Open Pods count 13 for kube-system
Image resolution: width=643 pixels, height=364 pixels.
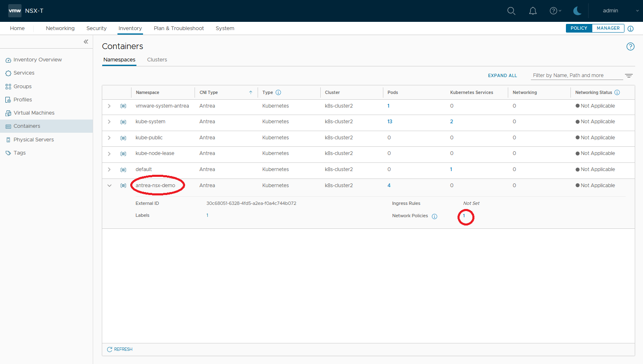[390, 122]
